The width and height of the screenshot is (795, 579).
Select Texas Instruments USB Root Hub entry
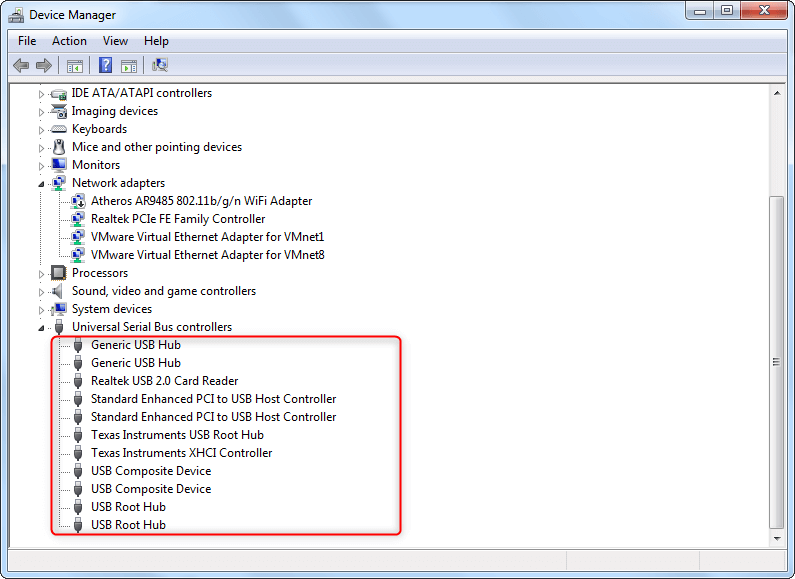click(x=177, y=435)
